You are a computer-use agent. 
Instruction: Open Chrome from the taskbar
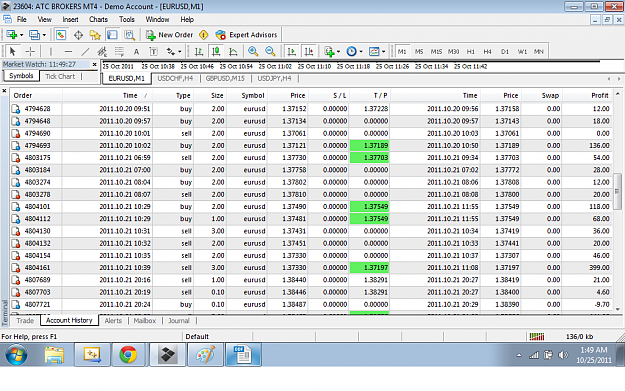pos(128,354)
